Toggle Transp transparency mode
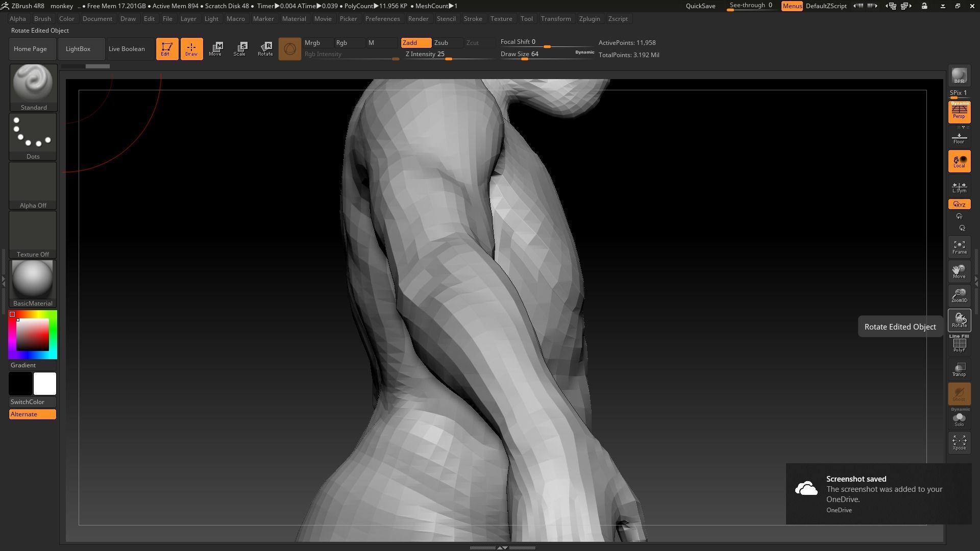Image resolution: width=980 pixels, height=551 pixels. [959, 369]
